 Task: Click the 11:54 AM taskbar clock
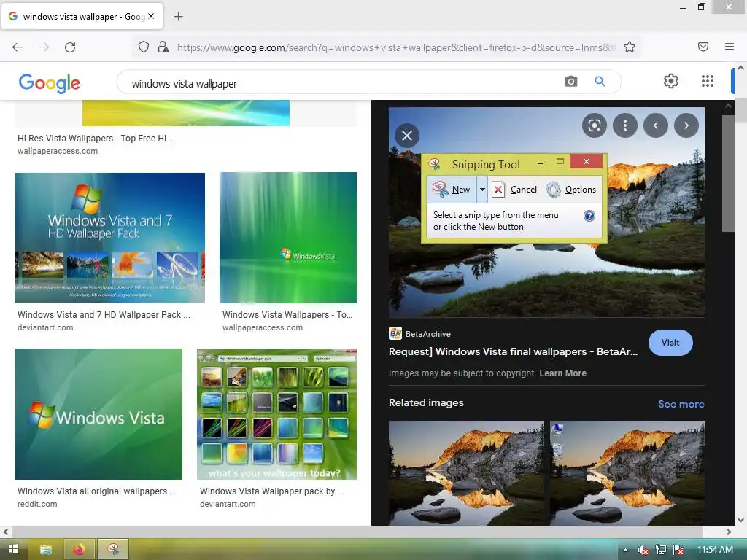715,550
